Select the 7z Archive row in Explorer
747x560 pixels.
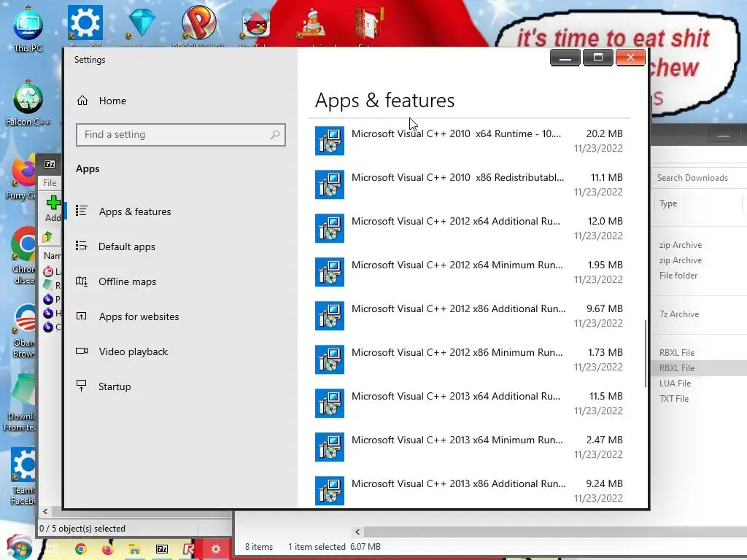click(x=698, y=314)
